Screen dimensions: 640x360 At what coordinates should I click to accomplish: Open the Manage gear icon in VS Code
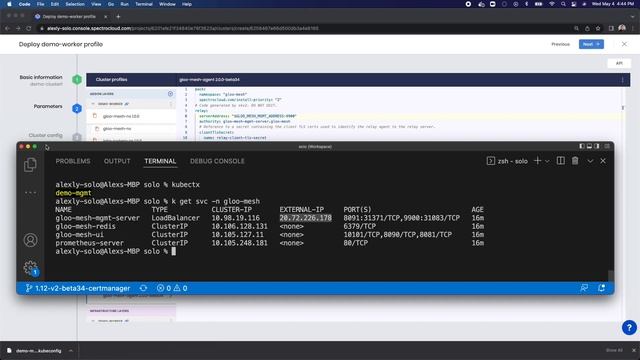(30, 268)
